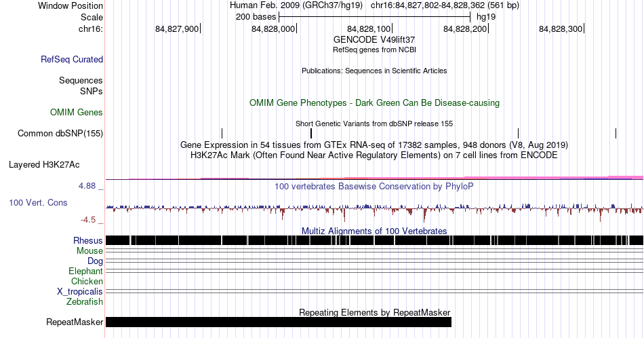Click the RefSeq Curated track label
Image resolution: width=644 pixels, height=338 pixels.
point(71,59)
